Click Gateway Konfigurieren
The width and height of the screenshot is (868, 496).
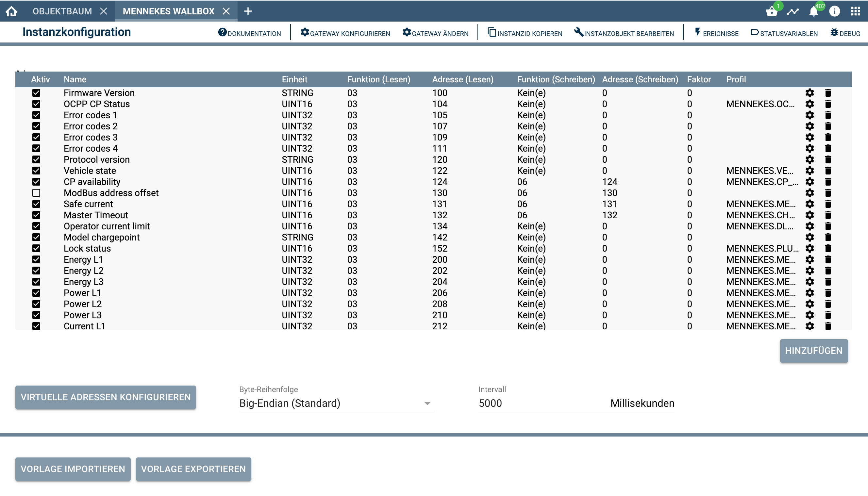[x=345, y=33]
